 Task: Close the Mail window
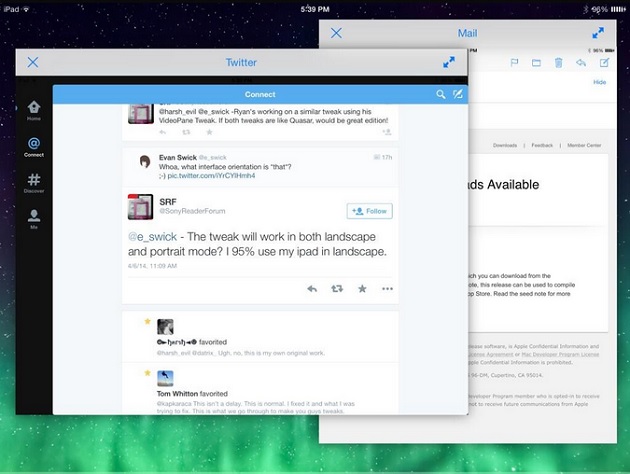[x=336, y=33]
